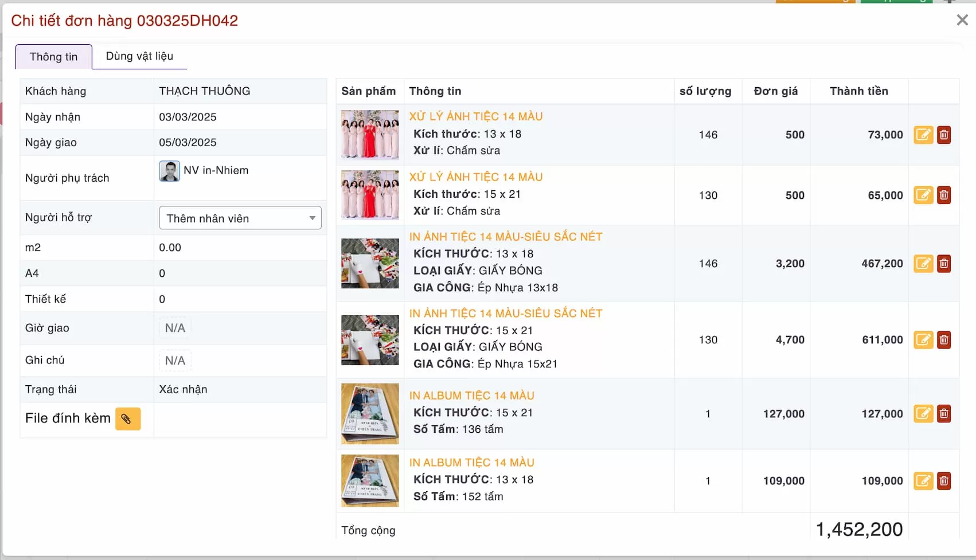Click the Ghi chú N/A field

point(175,361)
